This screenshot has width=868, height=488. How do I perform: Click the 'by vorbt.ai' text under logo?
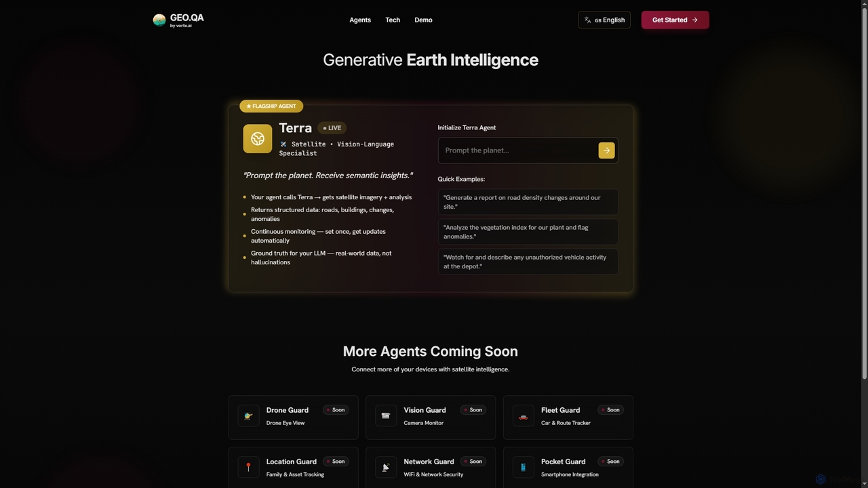click(180, 26)
